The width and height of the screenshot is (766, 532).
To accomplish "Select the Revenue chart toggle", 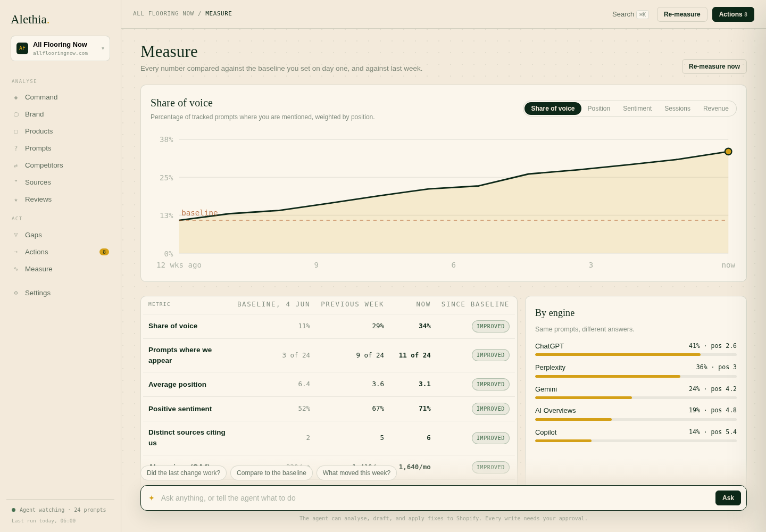I will (716, 109).
